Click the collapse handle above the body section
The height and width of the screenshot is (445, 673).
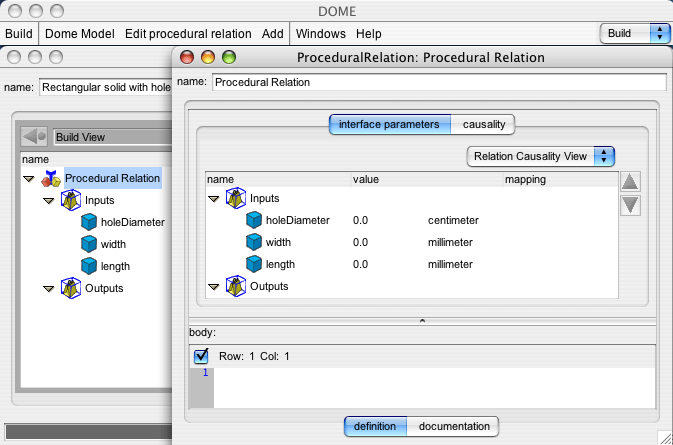pos(422,321)
